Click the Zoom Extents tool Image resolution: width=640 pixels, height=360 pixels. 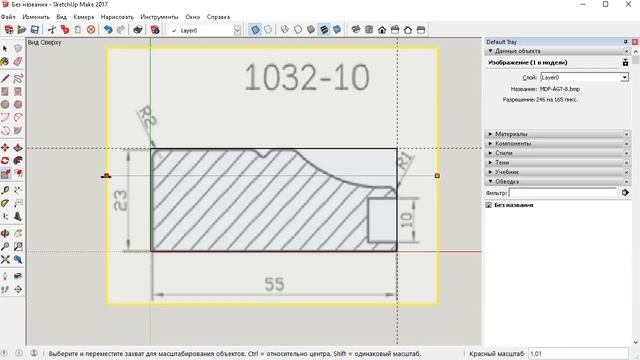point(5,259)
